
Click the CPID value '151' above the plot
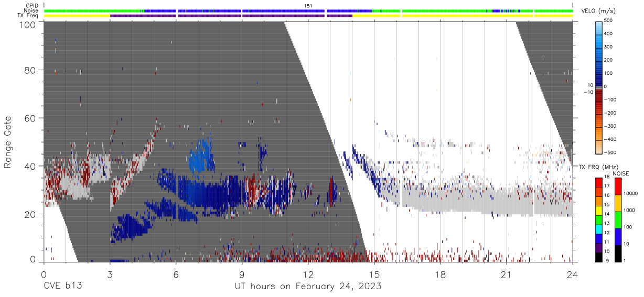pyautogui.click(x=308, y=6)
